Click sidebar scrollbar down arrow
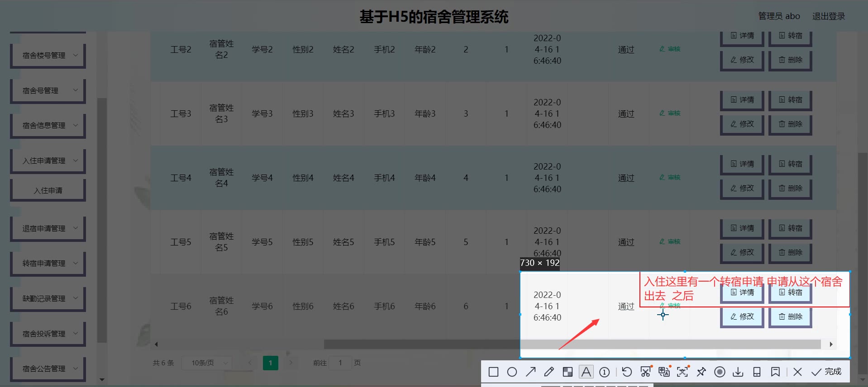 click(102, 380)
